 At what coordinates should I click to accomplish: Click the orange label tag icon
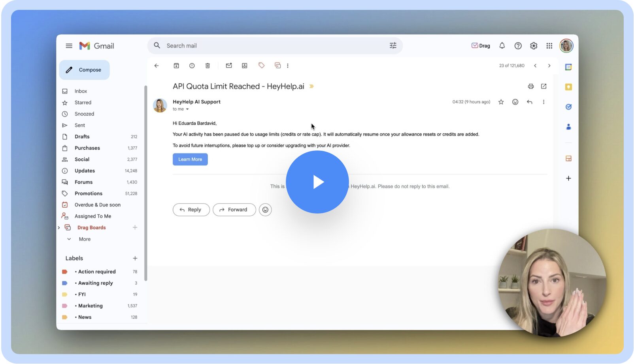[261, 66]
